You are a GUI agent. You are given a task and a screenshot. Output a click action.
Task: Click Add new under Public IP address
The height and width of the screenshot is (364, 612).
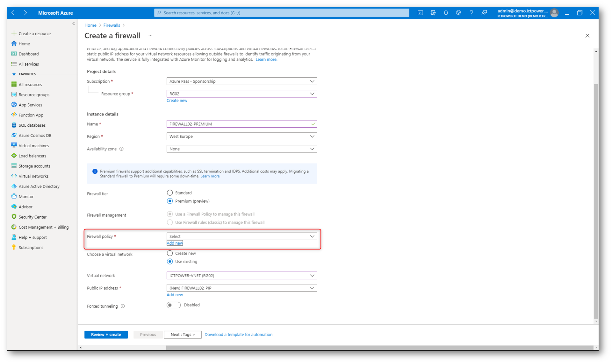175,295
